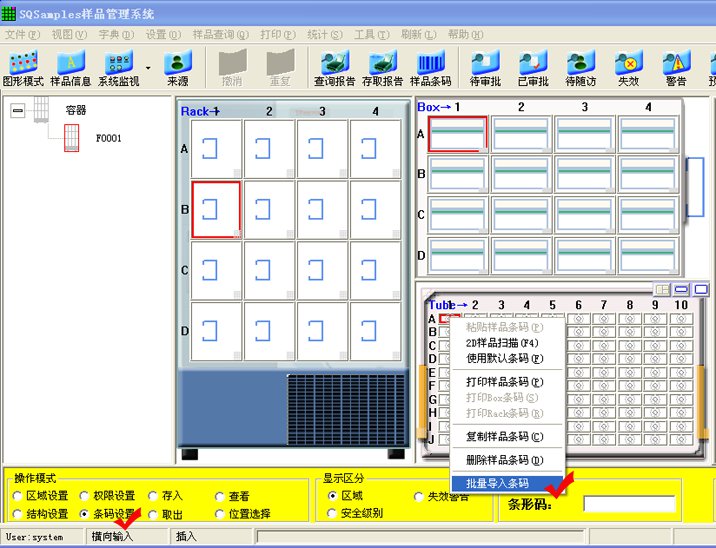This screenshot has height=548, width=716.
Task: Click the 存取报告 toolbar icon
Action: [x=381, y=67]
